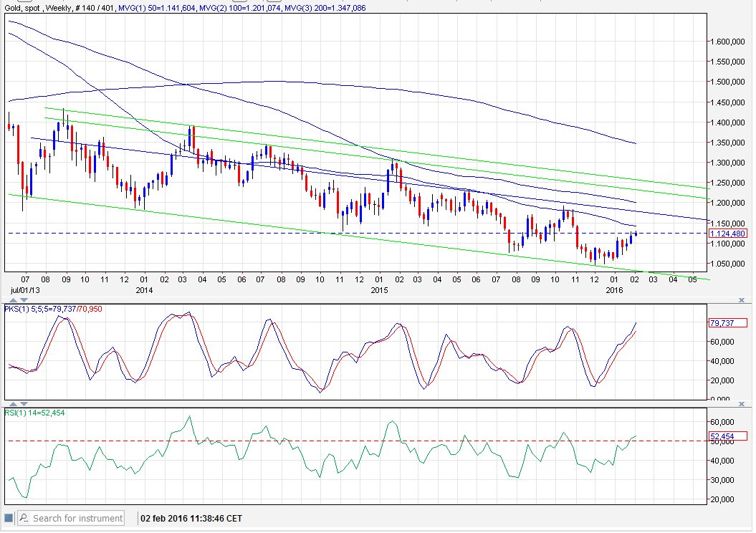The height and width of the screenshot is (533, 756).
Task: Click the 30,000 label on RSI axis
Action: pos(723,480)
